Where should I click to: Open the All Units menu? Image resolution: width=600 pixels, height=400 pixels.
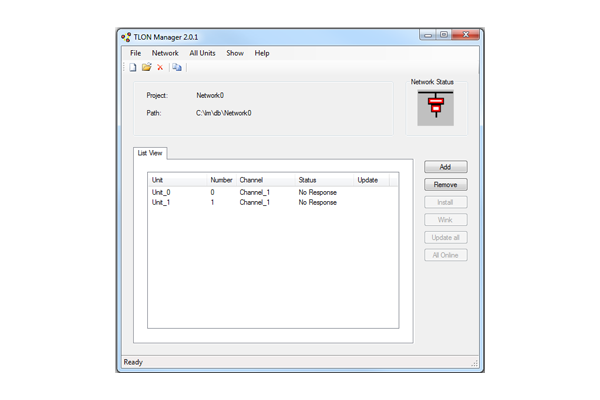202,53
